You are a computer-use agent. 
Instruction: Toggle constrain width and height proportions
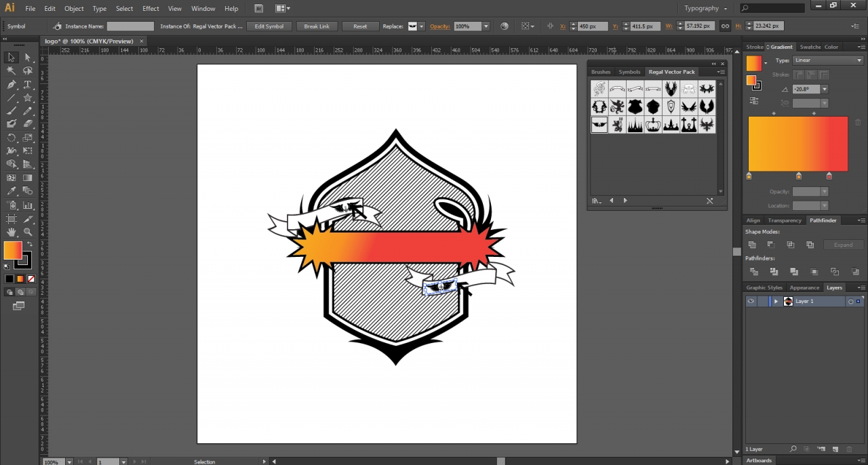725,26
